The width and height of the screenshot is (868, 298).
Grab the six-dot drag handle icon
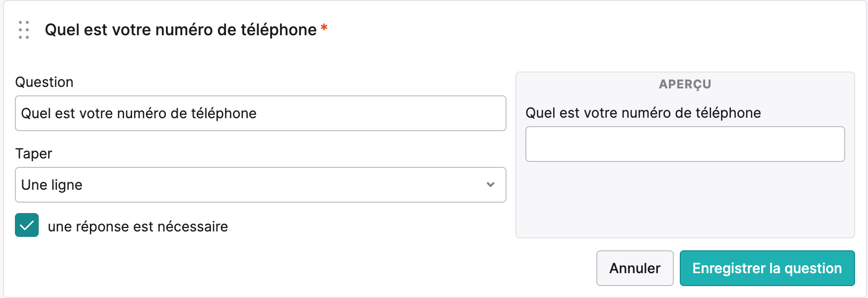(x=24, y=30)
